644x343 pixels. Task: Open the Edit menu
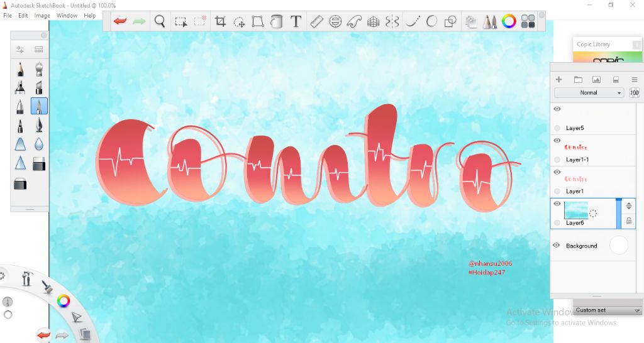(x=23, y=16)
